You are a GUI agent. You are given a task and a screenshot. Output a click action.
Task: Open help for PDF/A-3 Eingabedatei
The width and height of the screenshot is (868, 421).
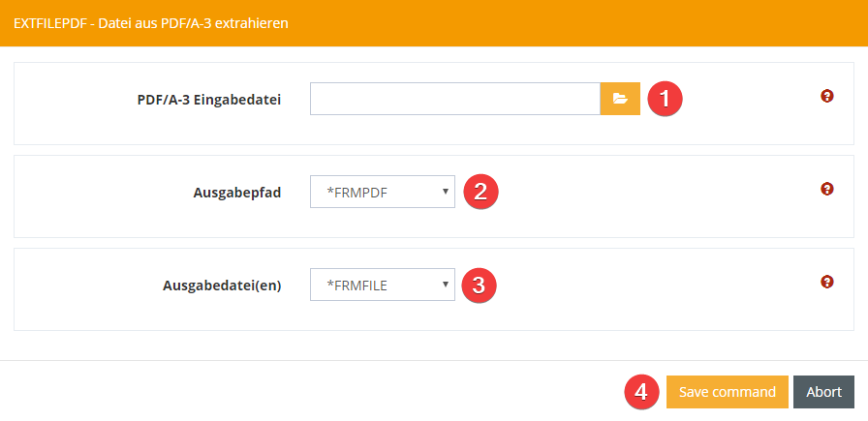coord(826,96)
